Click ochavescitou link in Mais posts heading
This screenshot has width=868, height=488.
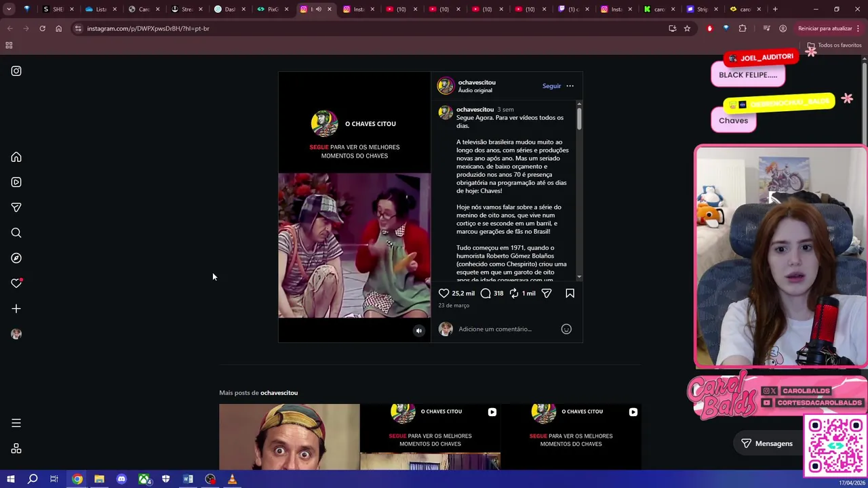click(x=279, y=392)
